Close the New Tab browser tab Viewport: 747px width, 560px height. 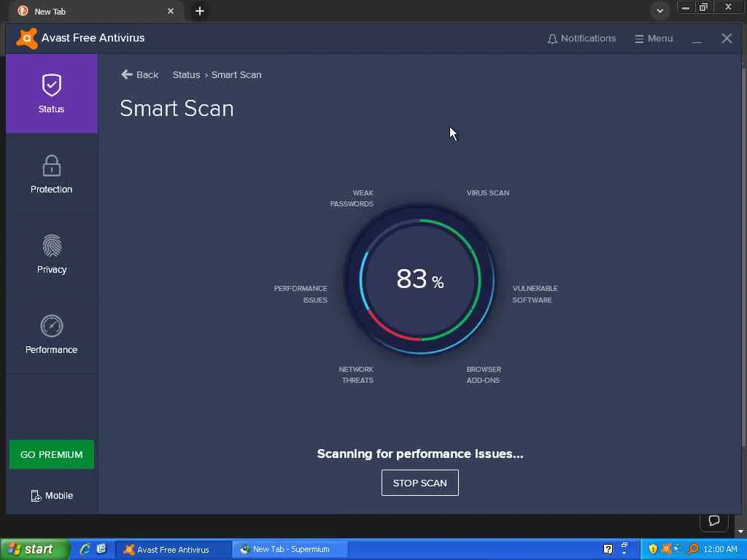coord(171,11)
